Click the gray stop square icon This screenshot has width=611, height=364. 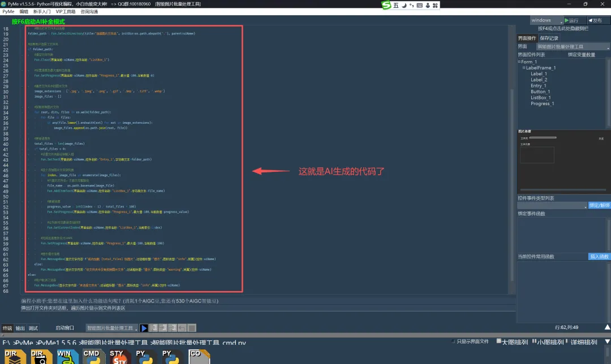tap(191, 328)
